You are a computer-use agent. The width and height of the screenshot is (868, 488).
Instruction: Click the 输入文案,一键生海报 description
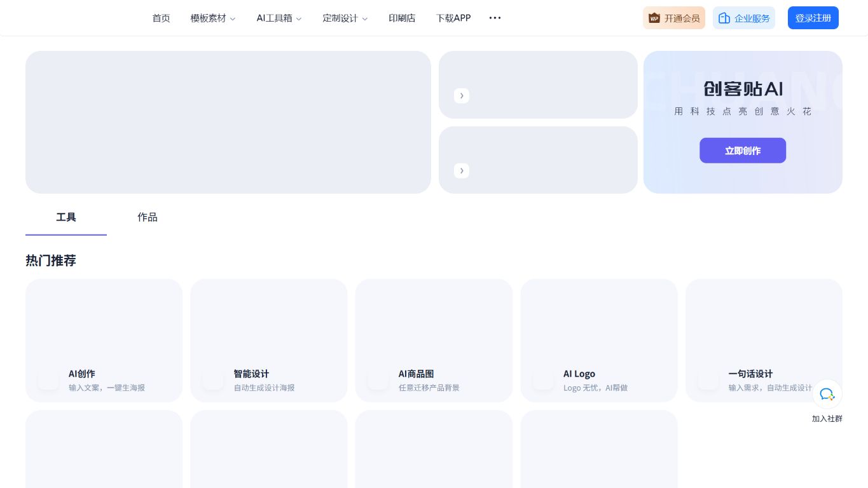tap(107, 388)
